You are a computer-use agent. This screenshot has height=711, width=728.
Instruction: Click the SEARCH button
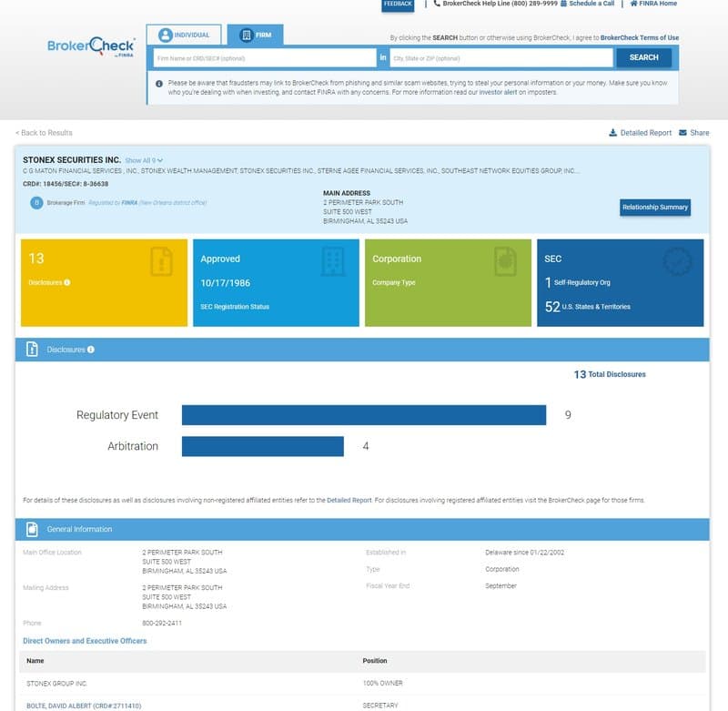pyautogui.click(x=644, y=56)
